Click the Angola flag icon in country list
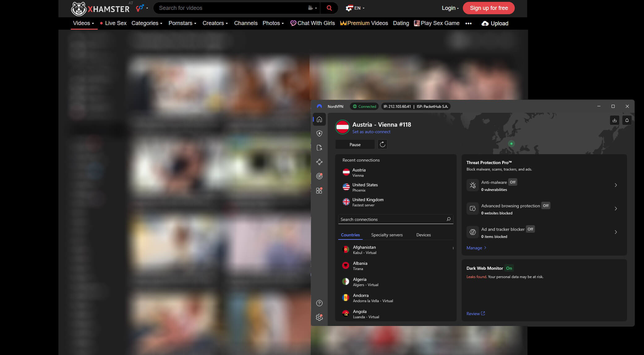 click(346, 314)
